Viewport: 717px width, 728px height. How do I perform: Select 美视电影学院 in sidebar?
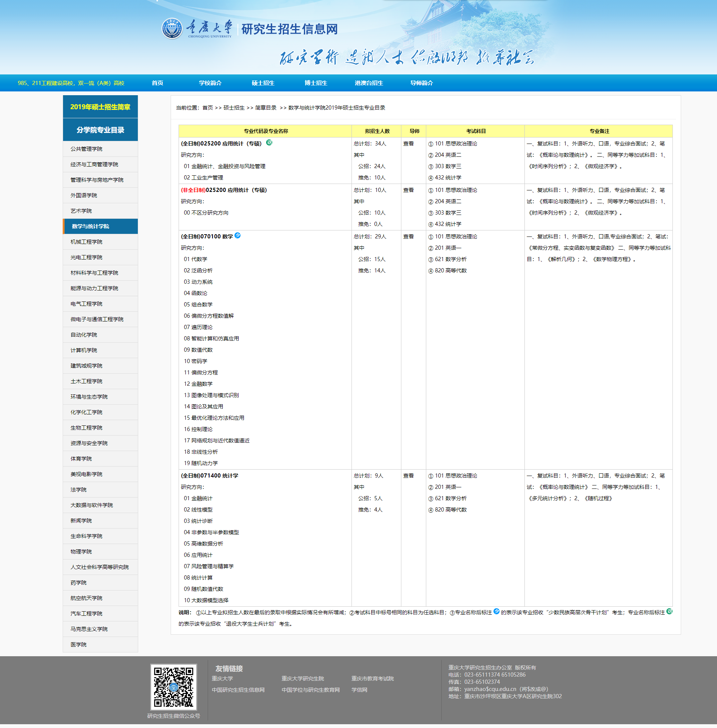point(100,474)
